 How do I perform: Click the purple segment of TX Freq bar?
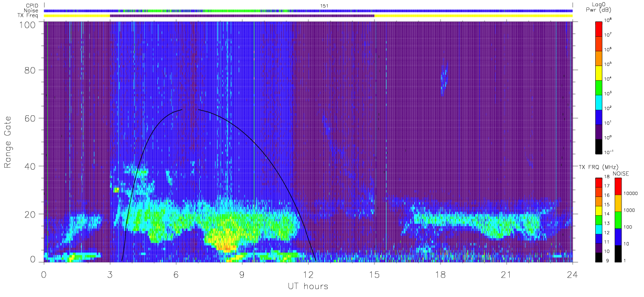242,16
